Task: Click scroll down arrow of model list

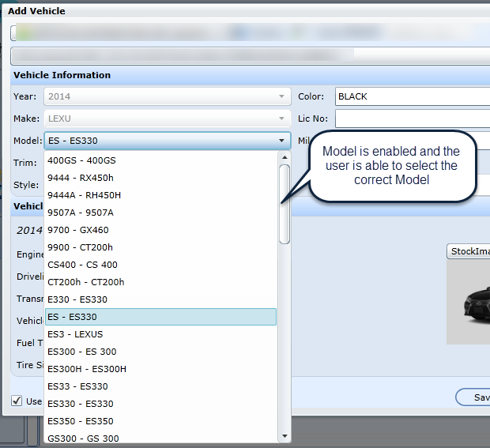Action: click(x=285, y=435)
